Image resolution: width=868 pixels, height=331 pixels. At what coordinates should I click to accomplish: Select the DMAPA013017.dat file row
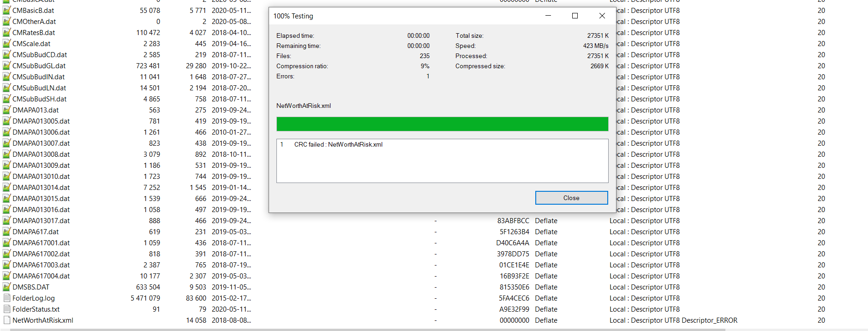pyautogui.click(x=41, y=221)
